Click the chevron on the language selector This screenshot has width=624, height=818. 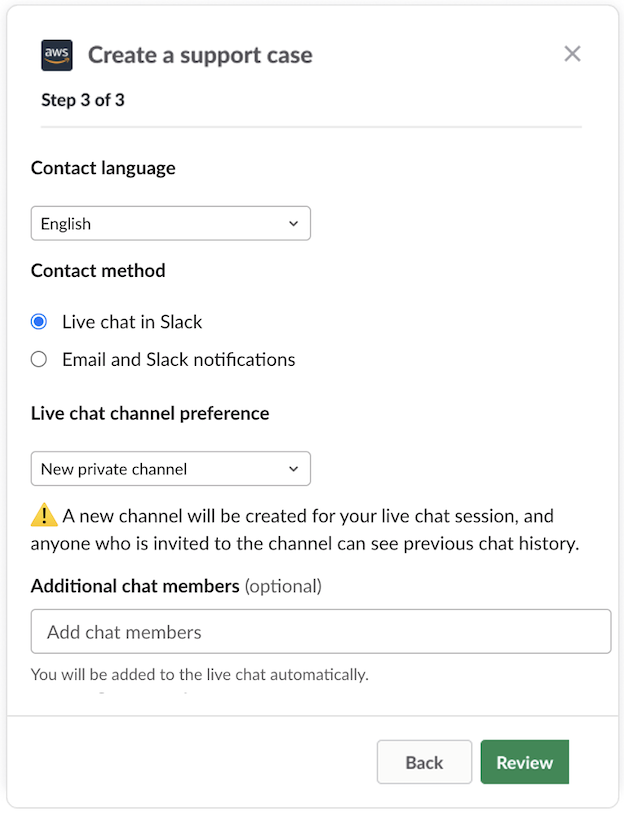click(x=294, y=223)
